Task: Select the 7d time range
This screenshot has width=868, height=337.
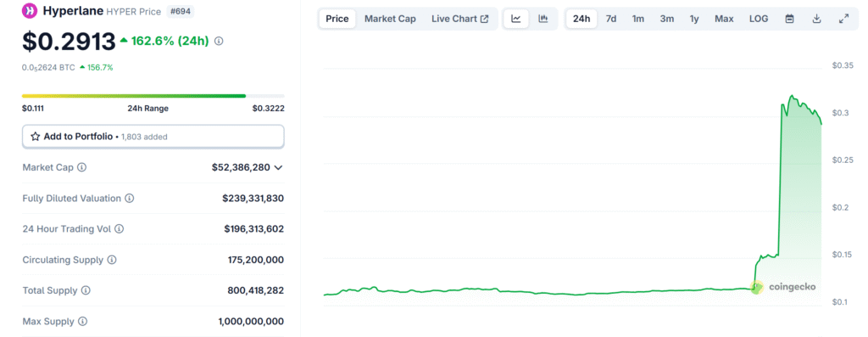Action: [x=610, y=19]
